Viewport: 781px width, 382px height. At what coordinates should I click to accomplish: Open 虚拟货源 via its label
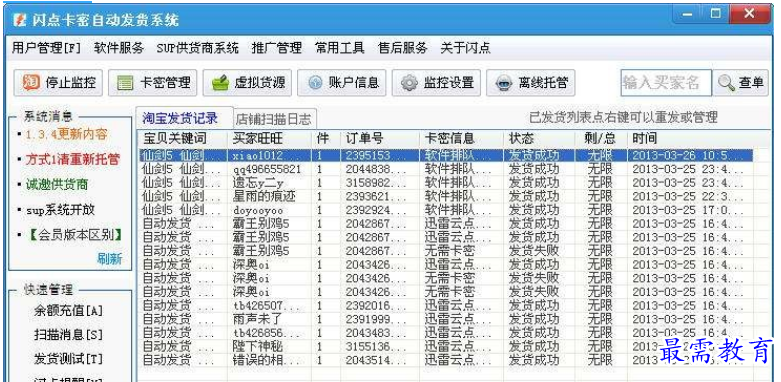pos(260,83)
